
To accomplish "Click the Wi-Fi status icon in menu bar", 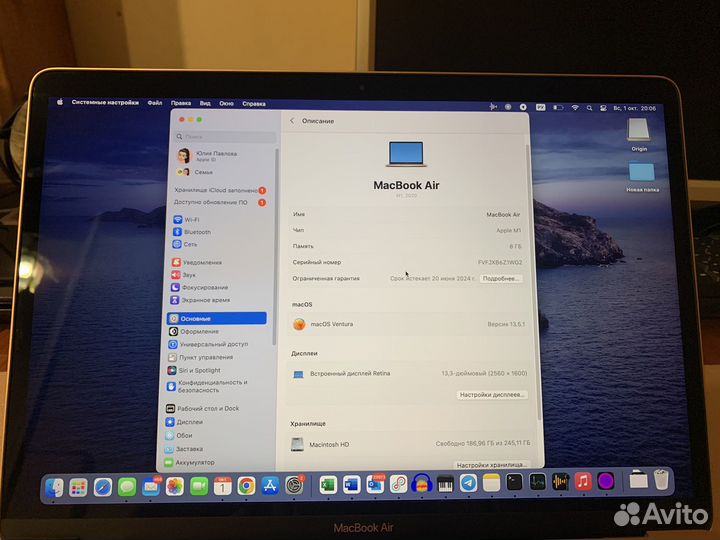I will (575, 107).
